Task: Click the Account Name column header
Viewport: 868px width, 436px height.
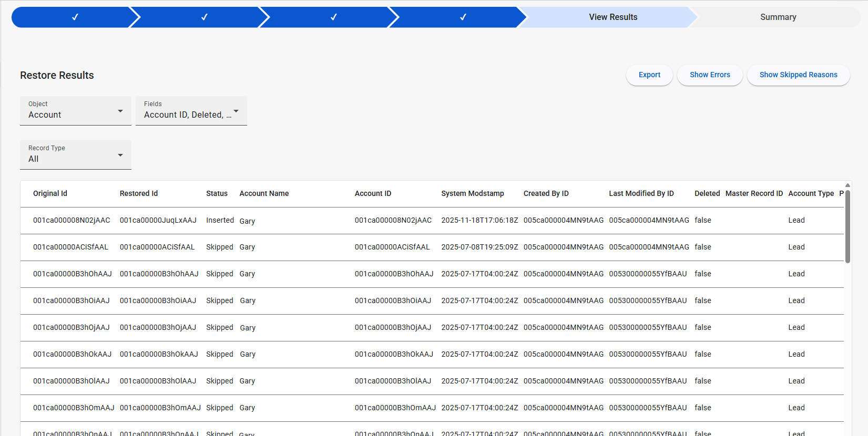Action: [x=264, y=194]
